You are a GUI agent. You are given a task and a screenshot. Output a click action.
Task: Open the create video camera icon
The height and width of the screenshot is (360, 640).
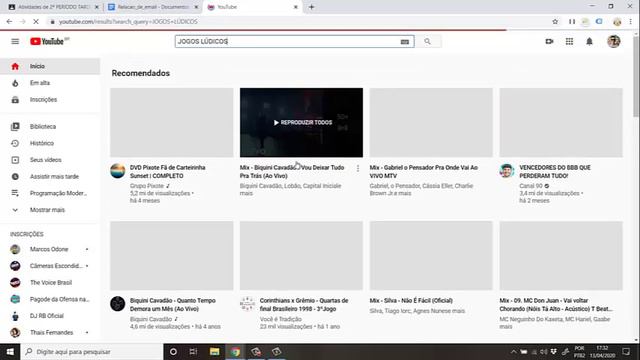549,41
